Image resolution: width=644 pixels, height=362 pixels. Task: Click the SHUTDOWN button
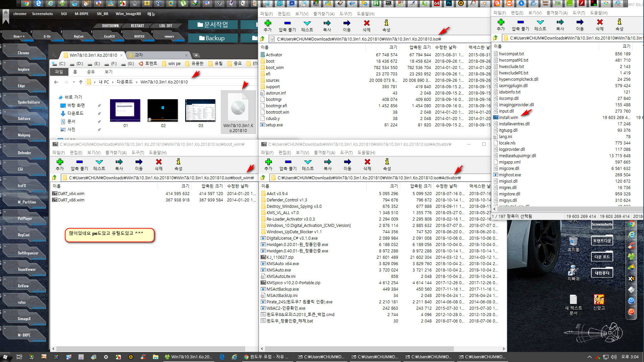click(x=110, y=26)
